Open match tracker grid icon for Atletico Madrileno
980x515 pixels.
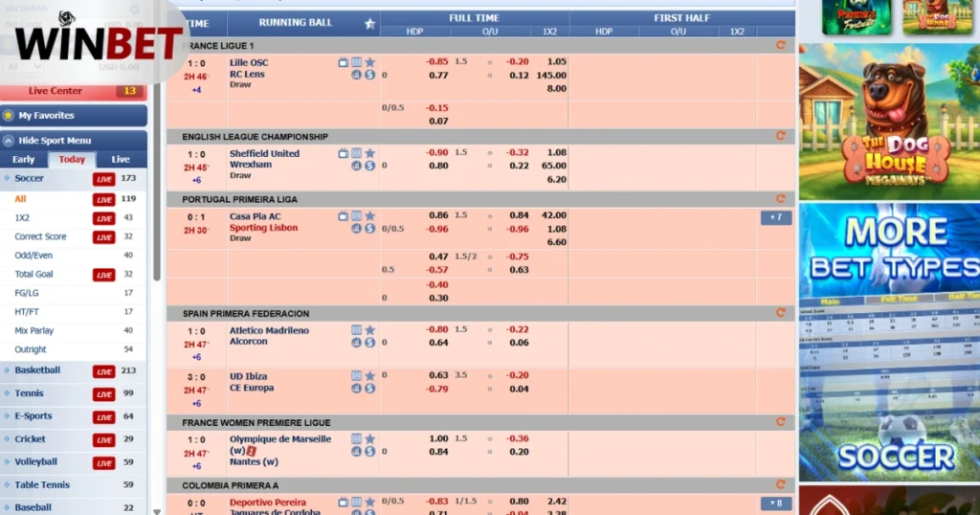356,330
